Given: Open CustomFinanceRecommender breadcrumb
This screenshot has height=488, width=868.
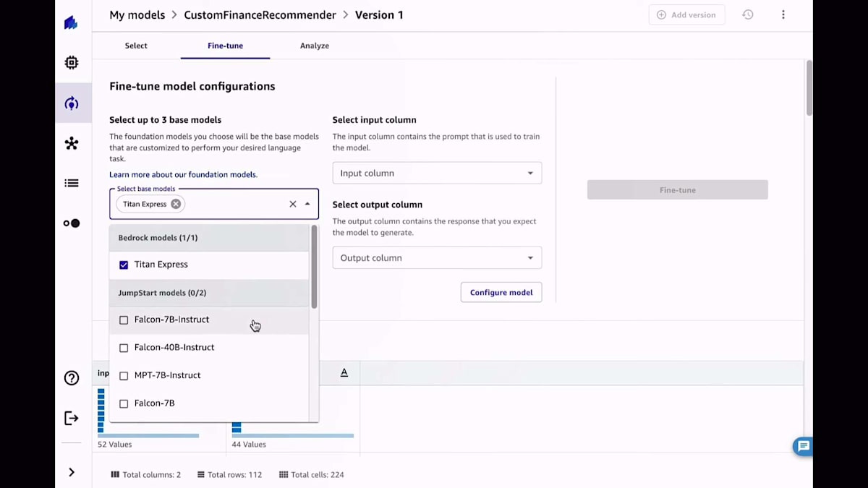Looking at the screenshot, I should pos(260,14).
